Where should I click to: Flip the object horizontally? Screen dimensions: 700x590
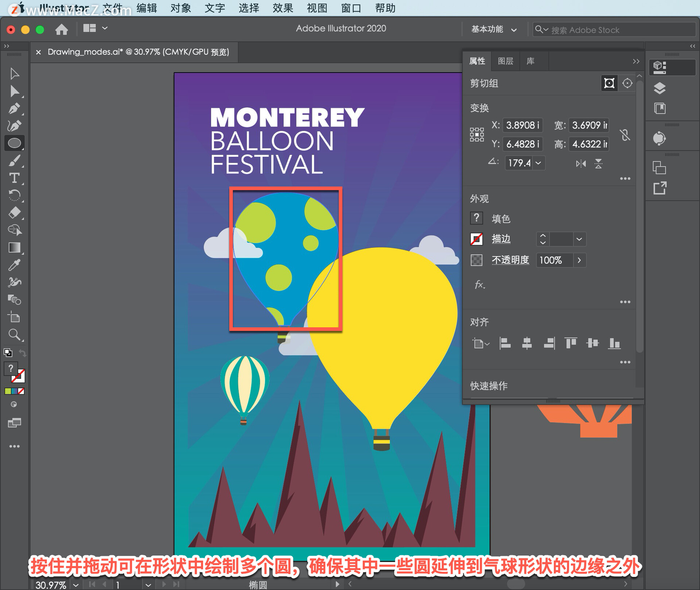[x=581, y=164]
